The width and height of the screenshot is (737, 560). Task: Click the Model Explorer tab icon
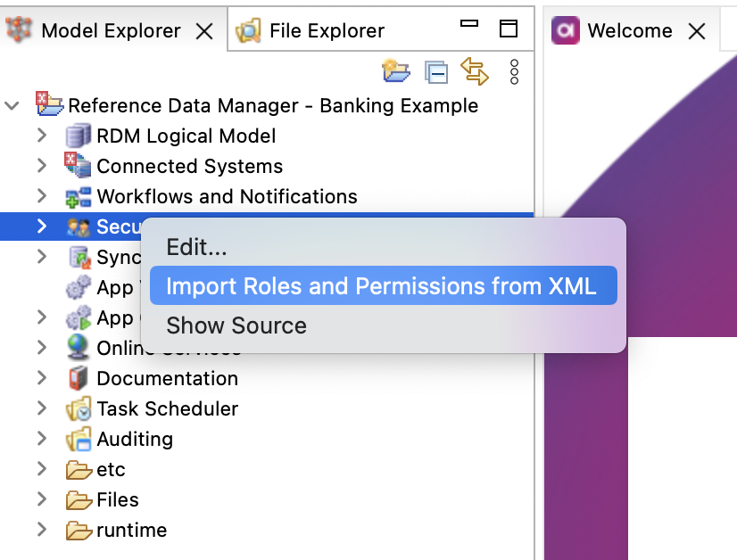20,29
